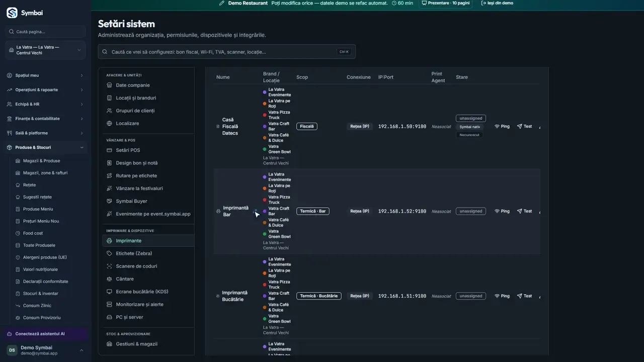Click the Symbai logo icon
This screenshot has width=644, height=362.
(12, 13)
